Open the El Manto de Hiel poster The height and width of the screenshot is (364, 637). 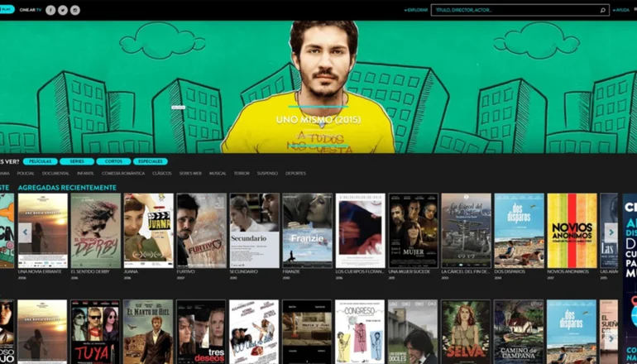tap(148, 332)
